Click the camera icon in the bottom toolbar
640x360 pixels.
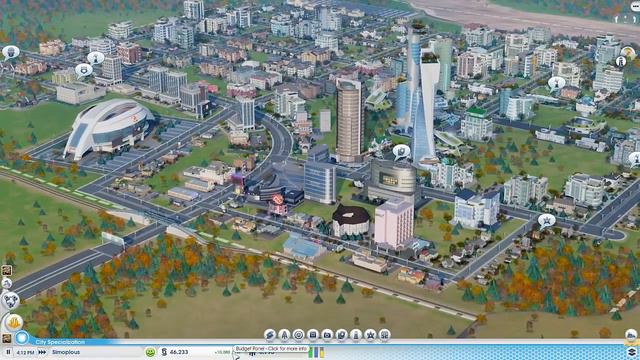(327, 335)
